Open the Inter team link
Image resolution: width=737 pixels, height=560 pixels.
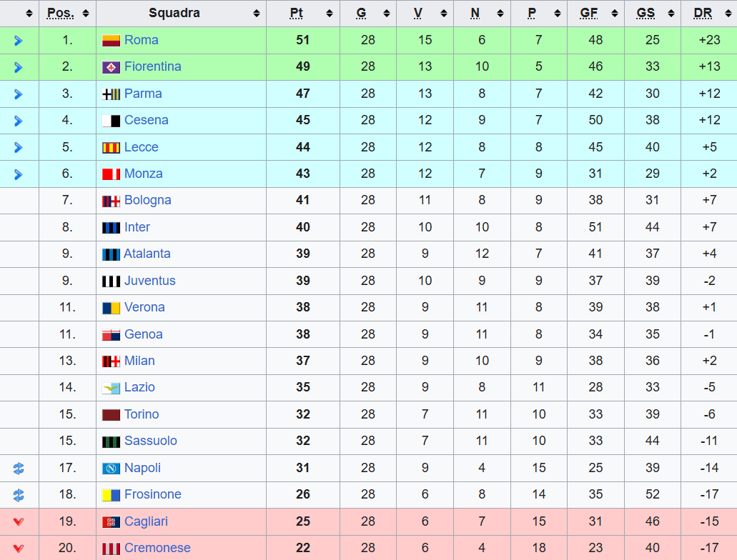[x=137, y=227]
